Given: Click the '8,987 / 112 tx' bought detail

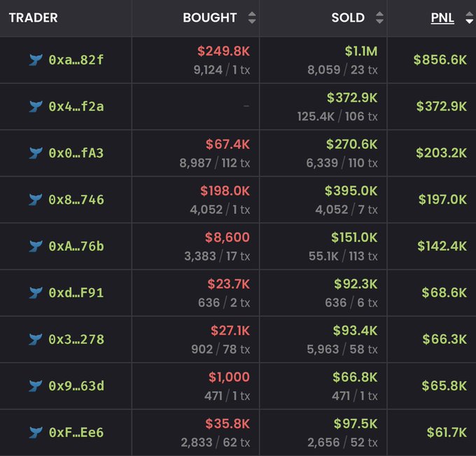Looking at the screenshot, I should 215,163.
